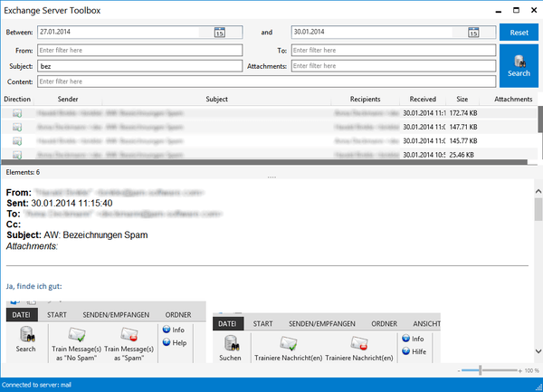Click preview pane scroll down arrow

538,351
